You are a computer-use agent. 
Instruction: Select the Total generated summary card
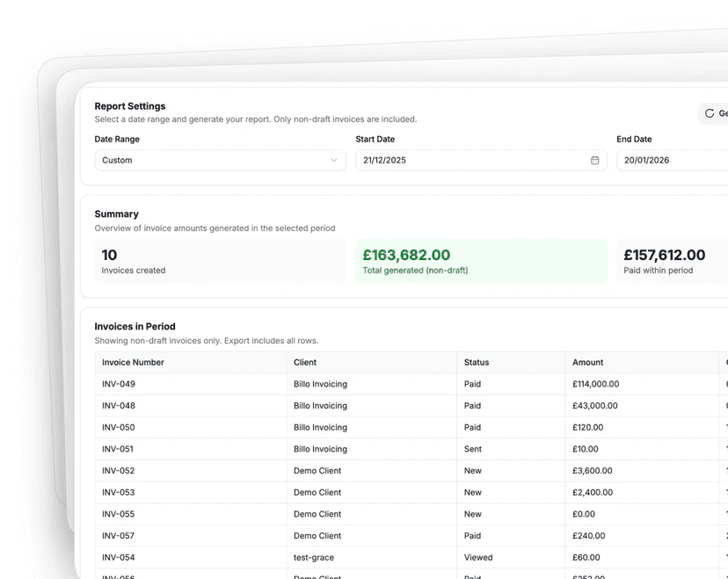click(x=479, y=260)
